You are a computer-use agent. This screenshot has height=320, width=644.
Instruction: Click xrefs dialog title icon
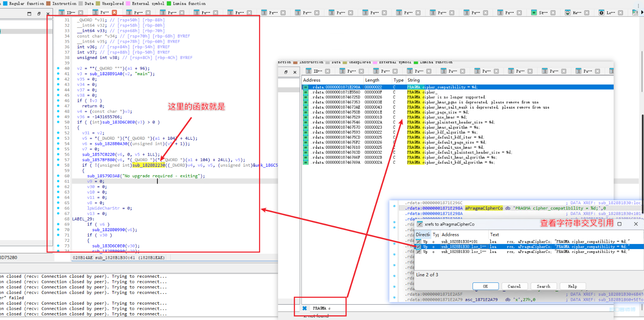point(419,224)
